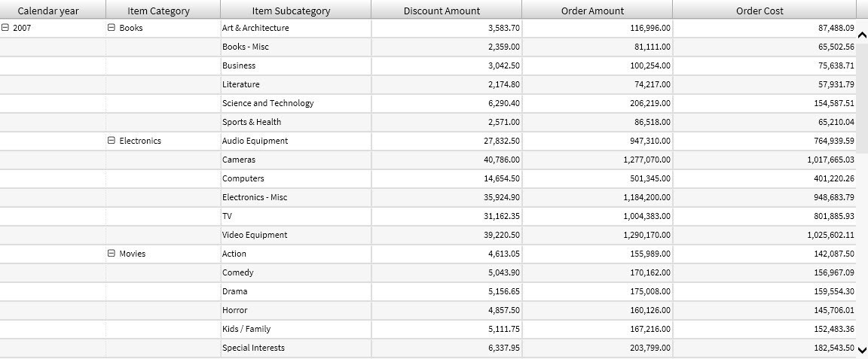The image size is (868, 359).
Task: Click the Computers discount amount value
Action: tap(501, 178)
